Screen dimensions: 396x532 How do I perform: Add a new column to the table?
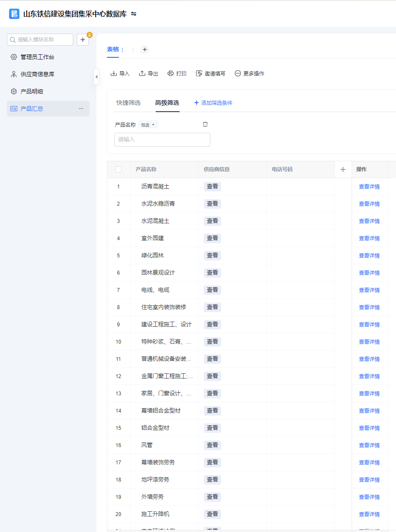tap(343, 169)
